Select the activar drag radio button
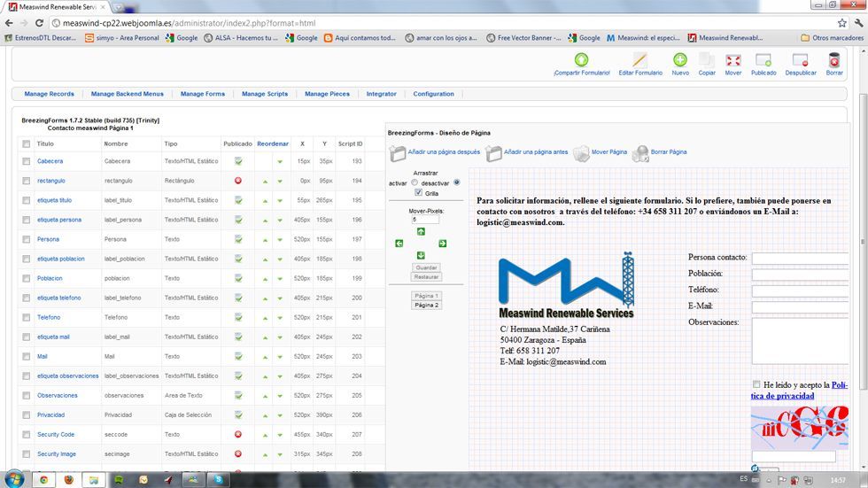Image resolution: width=868 pixels, height=488 pixels. 415,182
